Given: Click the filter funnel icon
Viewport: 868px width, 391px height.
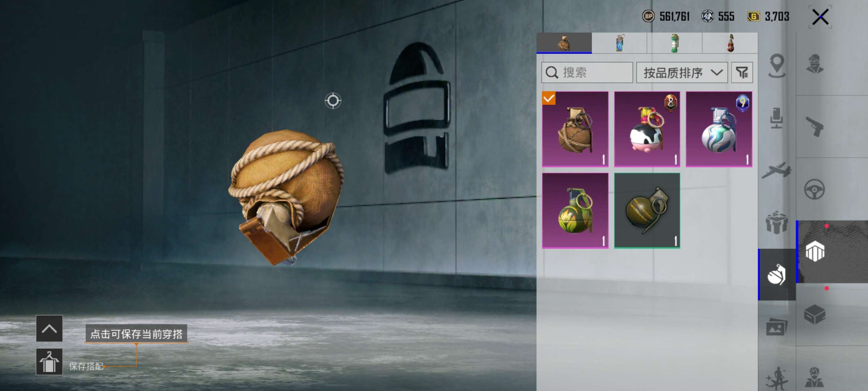Looking at the screenshot, I should [x=742, y=73].
